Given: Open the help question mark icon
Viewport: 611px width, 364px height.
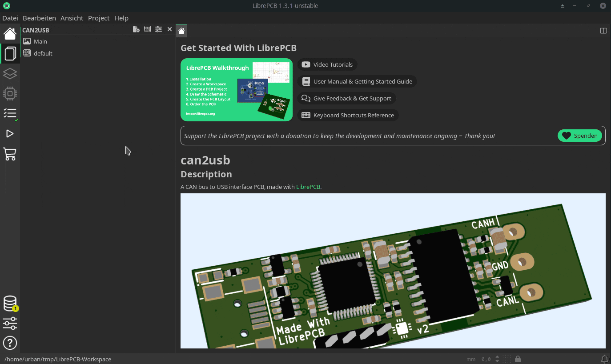Looking at the screenshot, I should pyautogui.click(x=10, y=343).
